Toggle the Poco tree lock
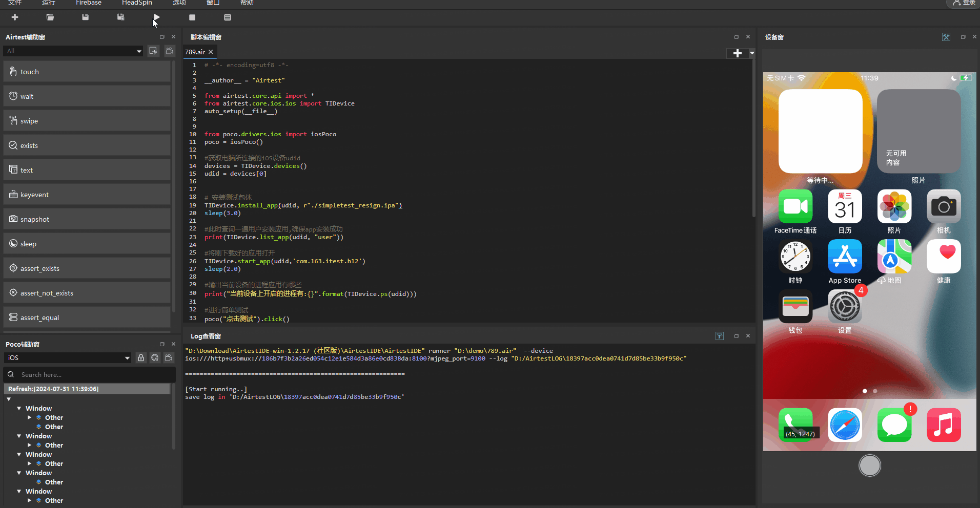Image resolution: width=980 pixels, height=508 pixels. coord(141,357)
